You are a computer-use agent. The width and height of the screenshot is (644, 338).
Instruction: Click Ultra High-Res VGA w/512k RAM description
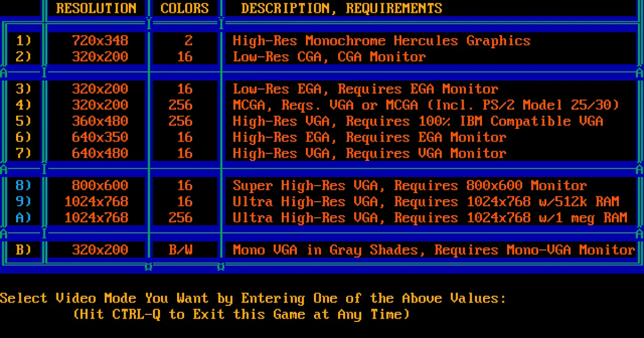click(426, 202)
